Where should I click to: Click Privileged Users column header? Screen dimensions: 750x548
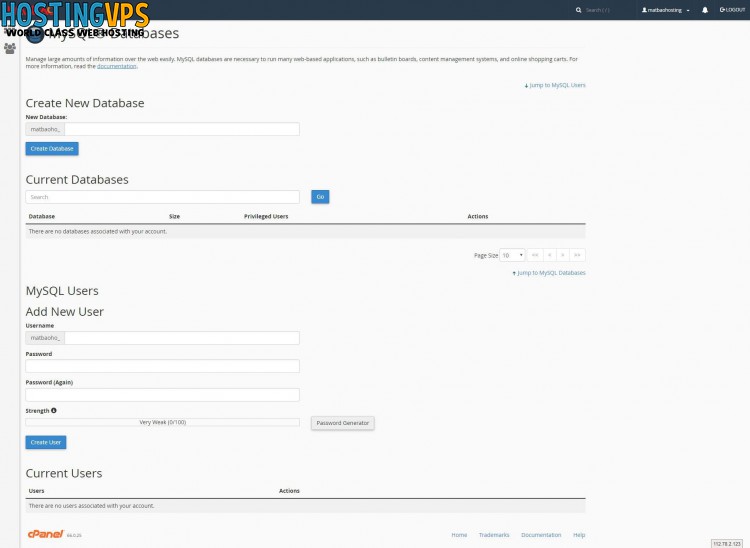266,217
